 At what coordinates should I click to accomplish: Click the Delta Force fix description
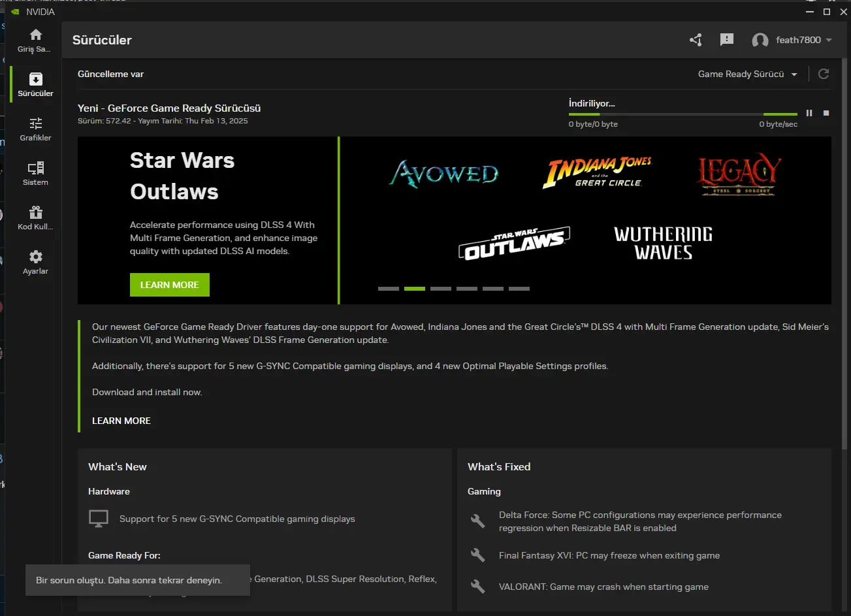point(640,521)
